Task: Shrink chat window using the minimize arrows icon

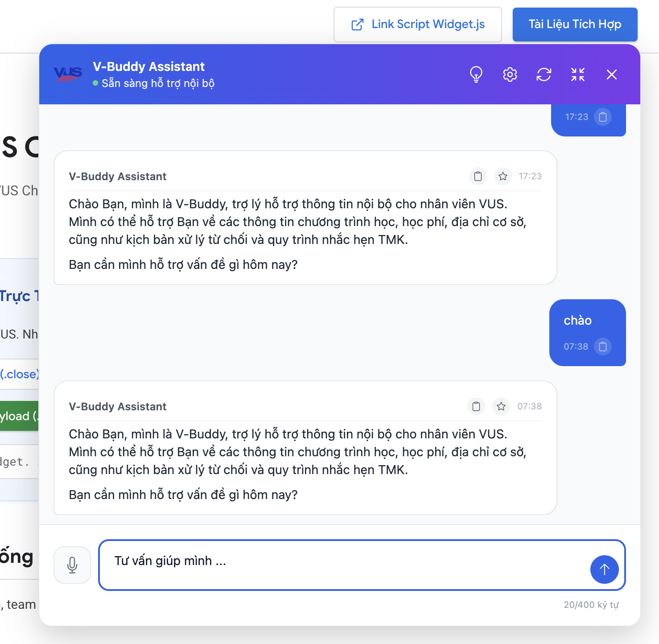Action: click(578, 74)
